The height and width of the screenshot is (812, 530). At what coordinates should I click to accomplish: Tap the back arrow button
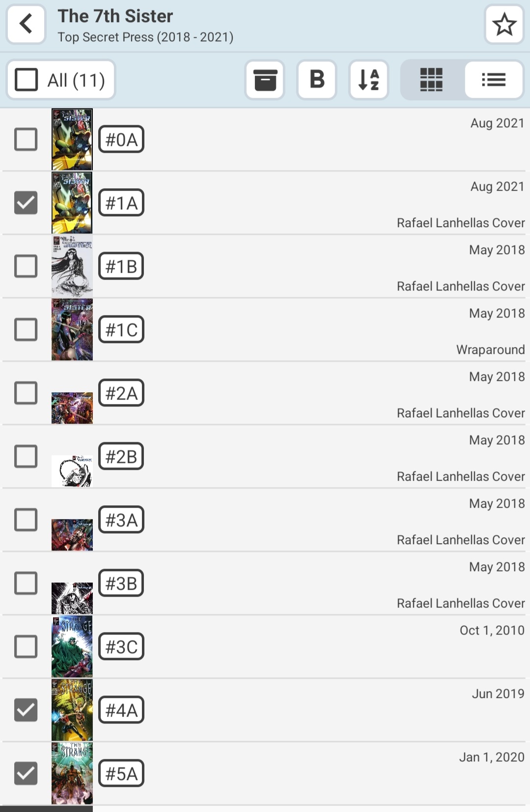click(x=26, y=24)
